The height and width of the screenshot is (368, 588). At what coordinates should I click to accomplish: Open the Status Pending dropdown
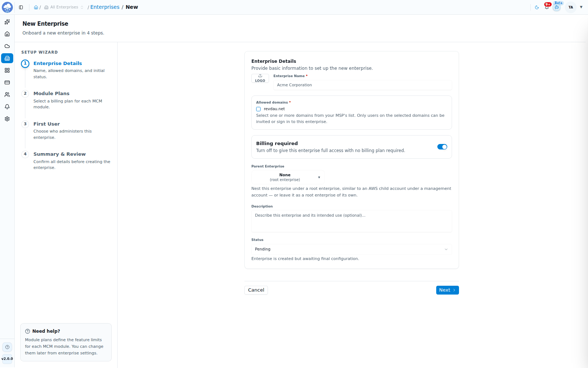(351, 249)
